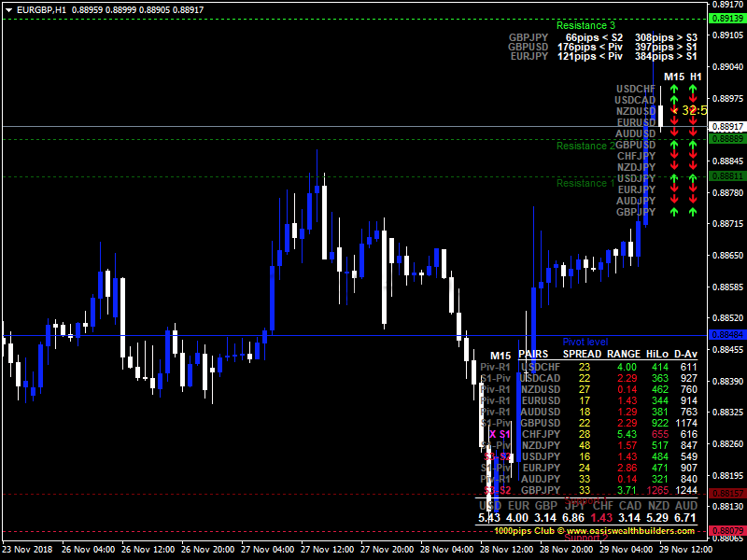Click the H1 down arrow for NZDJPY
Viewport: 747px width, 560px height.
click(693, 167)
